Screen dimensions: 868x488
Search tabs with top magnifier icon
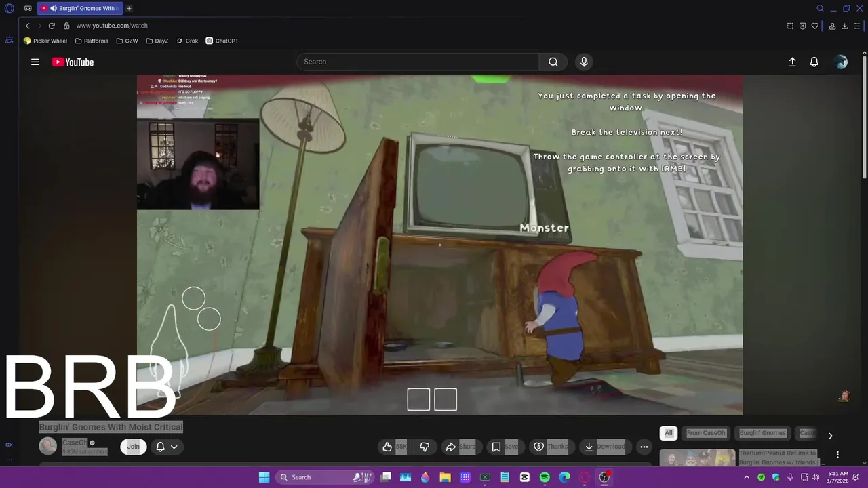[x=820, y=8]
